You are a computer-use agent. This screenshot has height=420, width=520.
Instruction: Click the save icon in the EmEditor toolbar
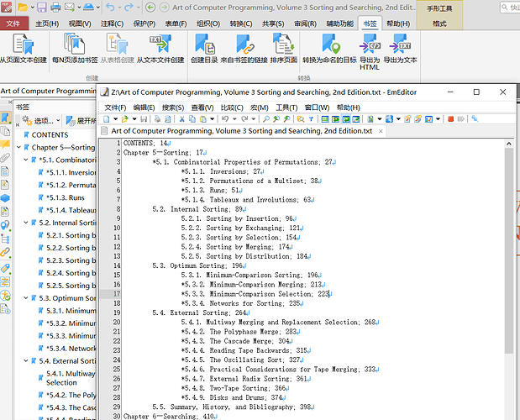point(144,119)
